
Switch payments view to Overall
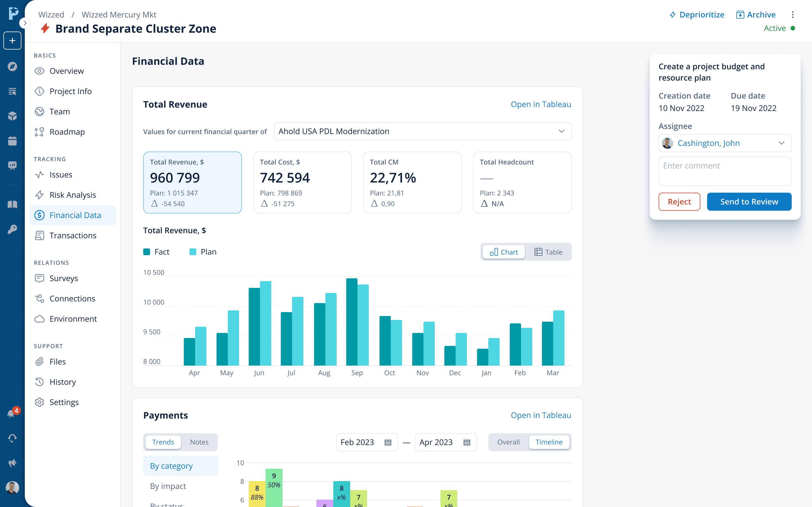pos(508,442)
